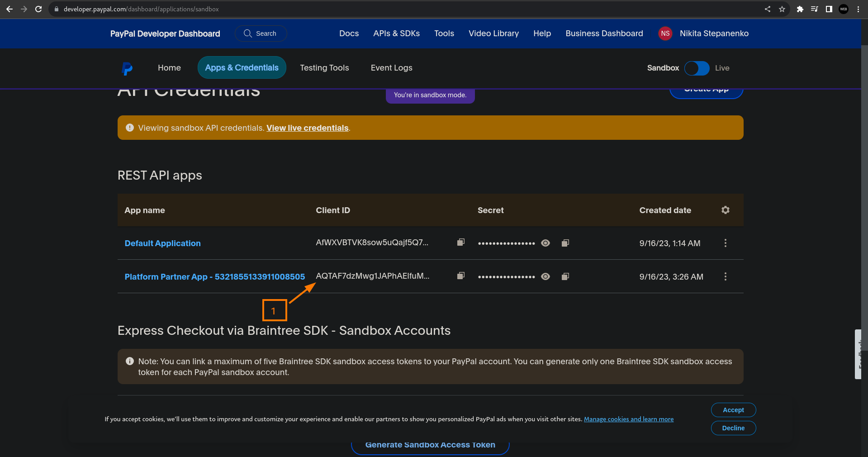Image resolution: width=868 pixels, height=457 pixels.
Task: Open the Platform Partner App row options menu
Action: point(726,276)
